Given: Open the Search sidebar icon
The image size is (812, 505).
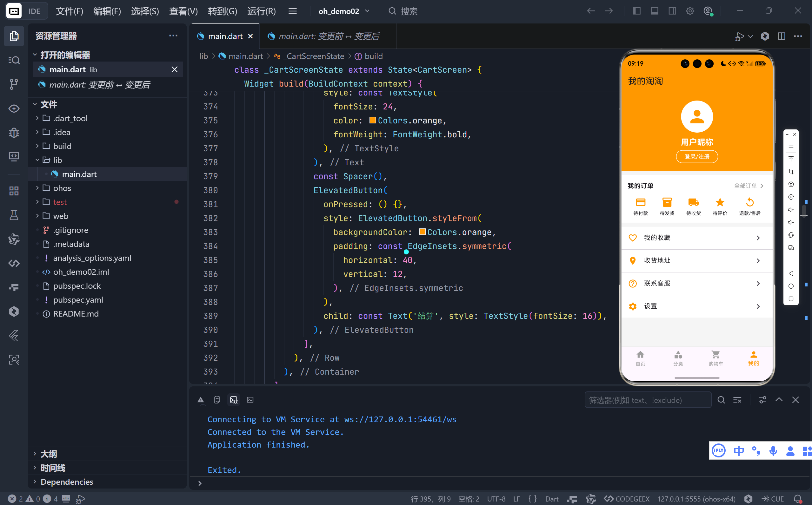Looking at the screenshot, I should 14,60.
